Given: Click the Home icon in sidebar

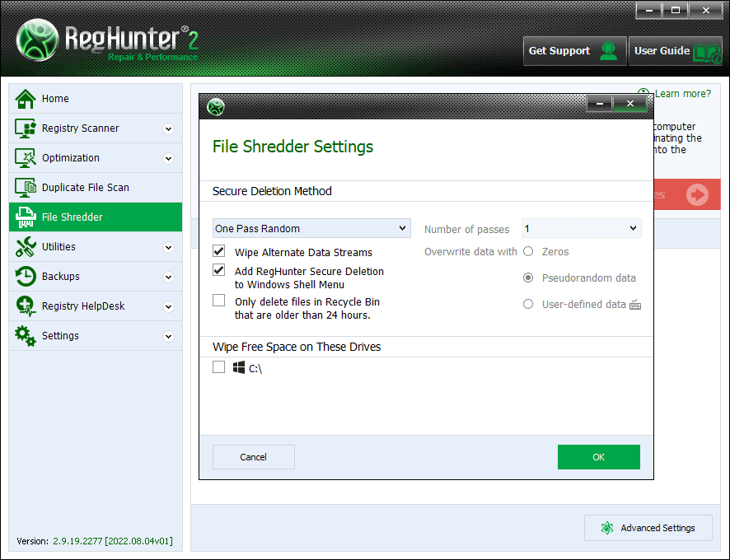Looking at the screenshot, I should (26, 99).
